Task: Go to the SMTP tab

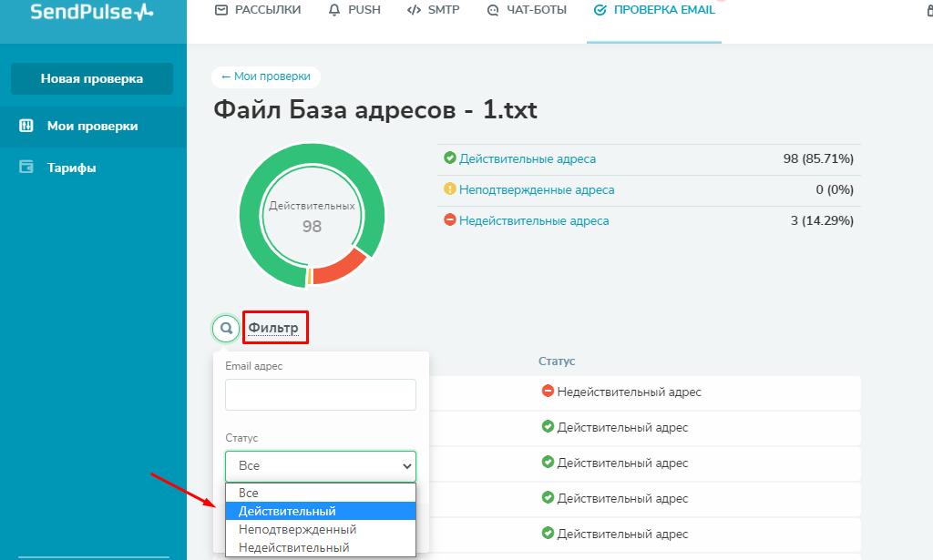Action: click(x=433, y=11)
